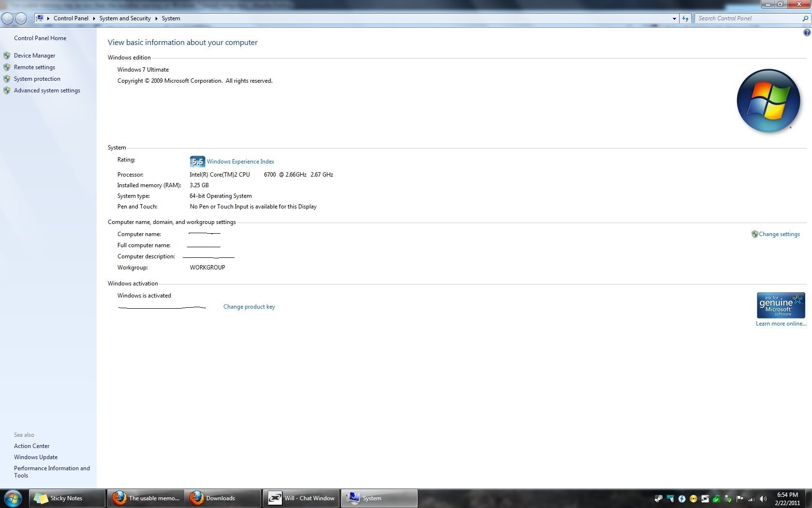Click the 5.5 rating score badge
The image size is (812, 508).
coord(197,162)
